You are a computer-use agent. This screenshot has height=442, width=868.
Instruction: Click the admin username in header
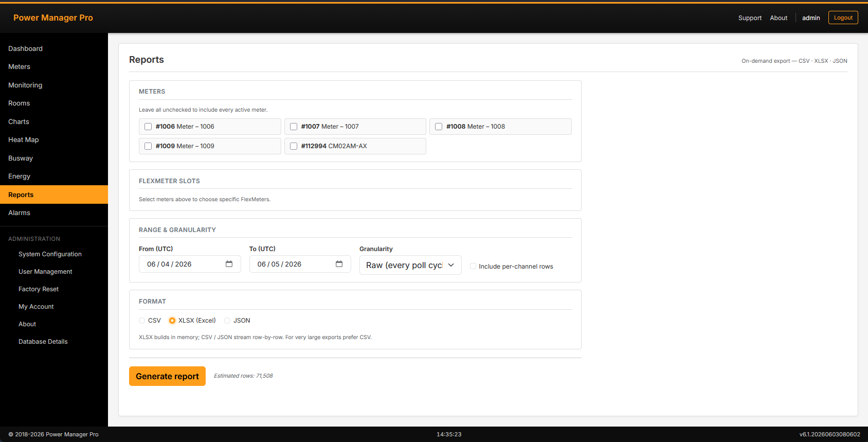click(811, 18)
